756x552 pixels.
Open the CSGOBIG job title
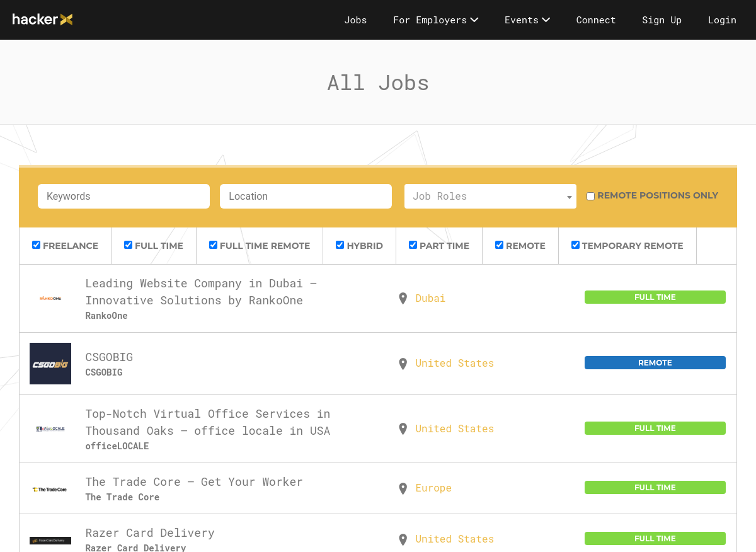(x=109, y=357)
